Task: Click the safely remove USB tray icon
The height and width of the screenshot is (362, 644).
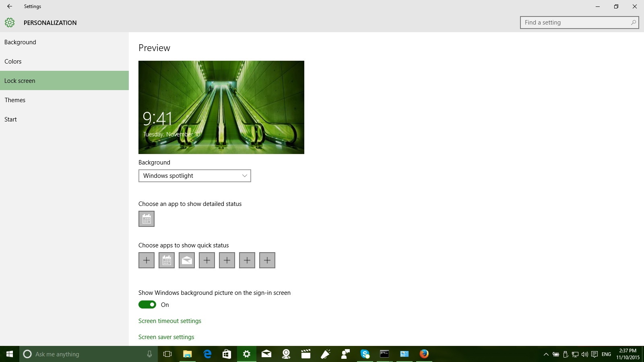Action: point(566,354)
